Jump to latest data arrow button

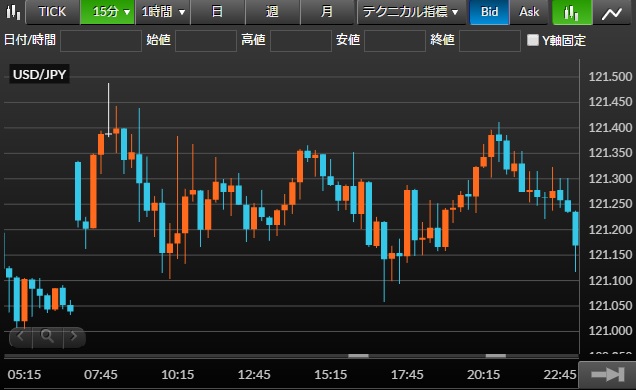coord(607,375)
